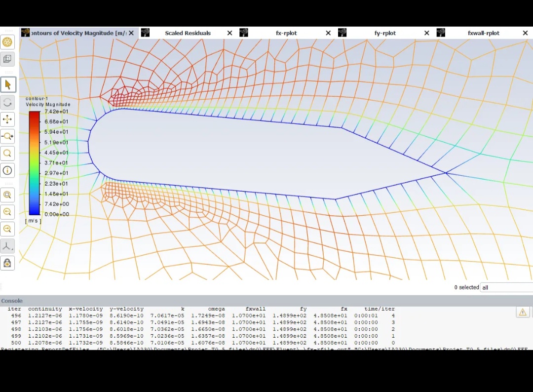Click the magnifier with right arrow

pos(7,229)
